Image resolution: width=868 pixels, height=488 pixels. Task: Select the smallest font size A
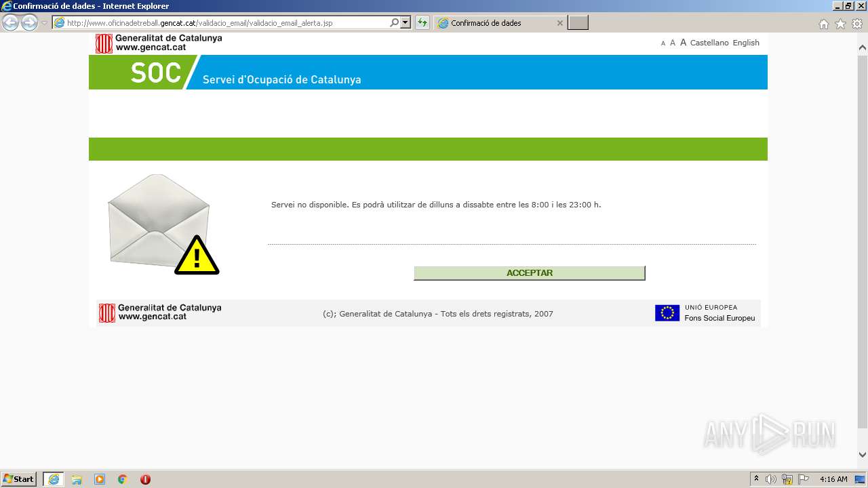[663, 43]
